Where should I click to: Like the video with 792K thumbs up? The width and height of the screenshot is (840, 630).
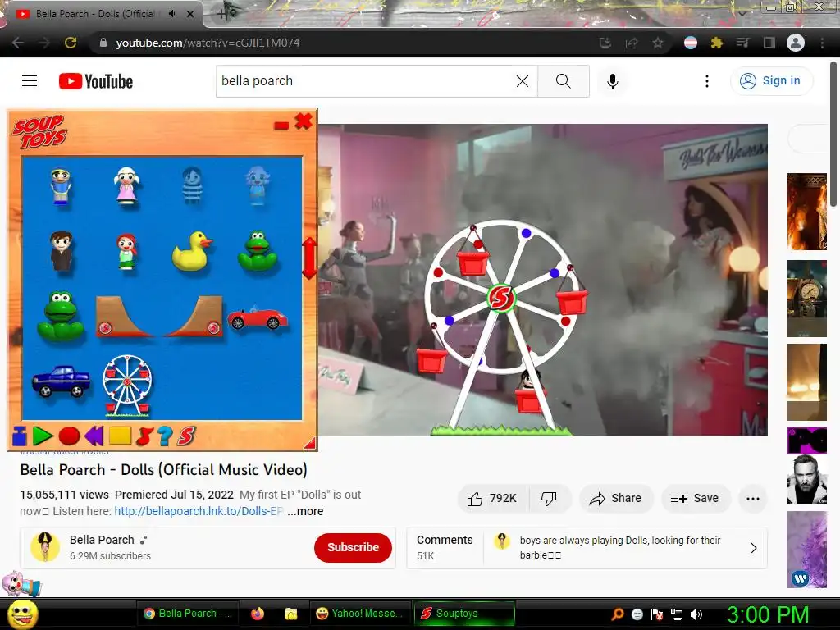coord(492,498)
